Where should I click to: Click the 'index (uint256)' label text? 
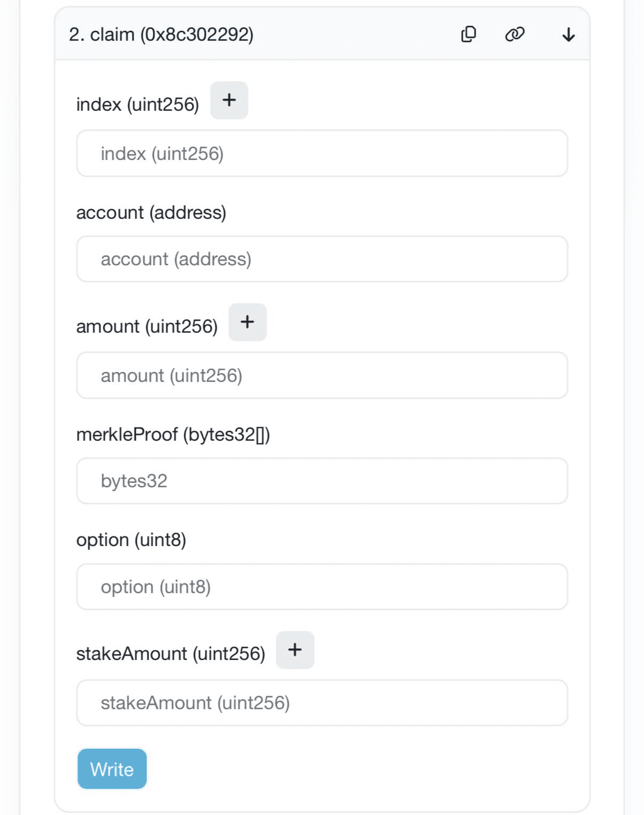click(137, 104)
